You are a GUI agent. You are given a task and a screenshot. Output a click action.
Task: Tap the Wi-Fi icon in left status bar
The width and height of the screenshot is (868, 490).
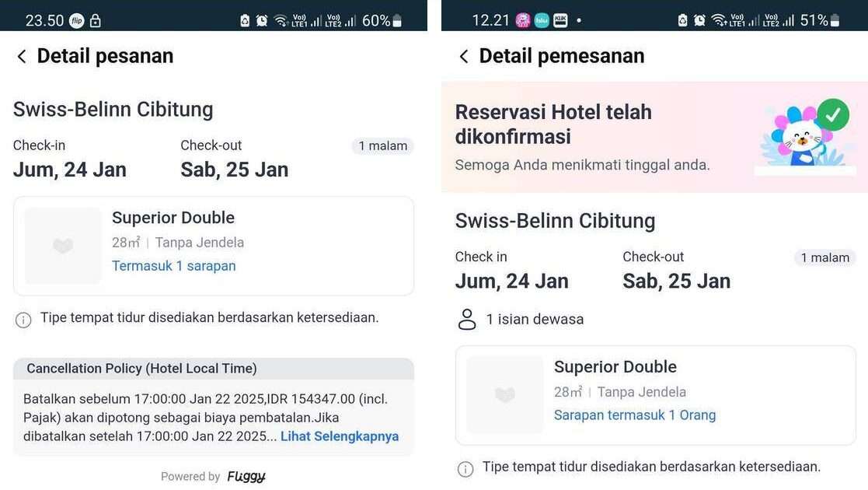tap(281, 21)
